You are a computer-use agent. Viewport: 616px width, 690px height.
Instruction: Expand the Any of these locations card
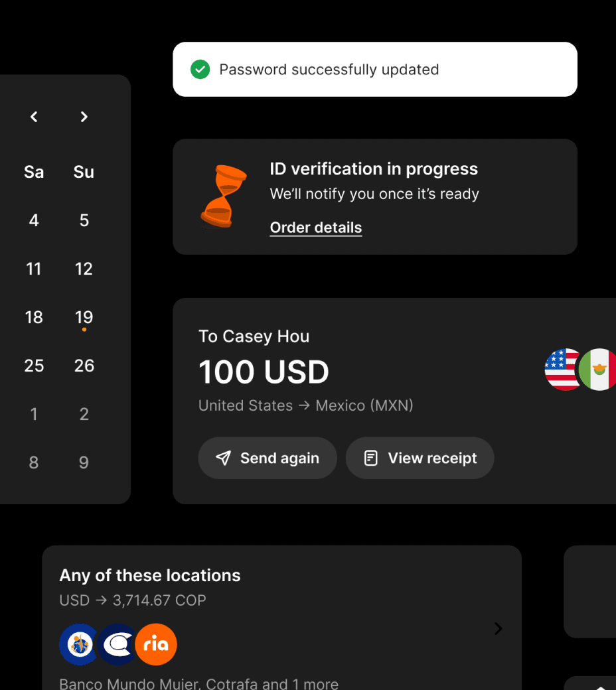[499, 629]
